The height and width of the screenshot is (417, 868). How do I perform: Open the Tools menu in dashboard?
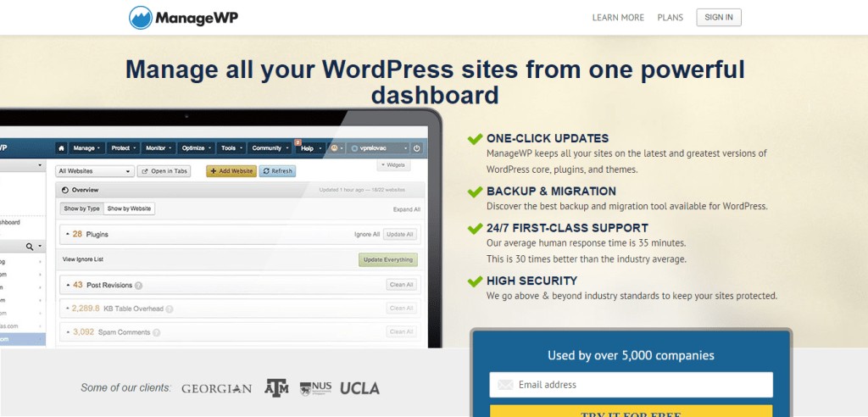(231, 148)
